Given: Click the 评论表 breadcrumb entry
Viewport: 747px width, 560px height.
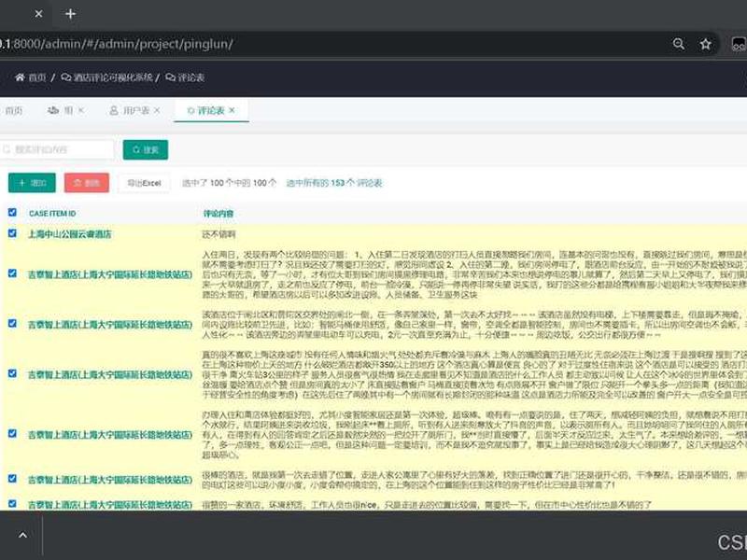Looking at the screenshot, I should [x=185, y=77].
